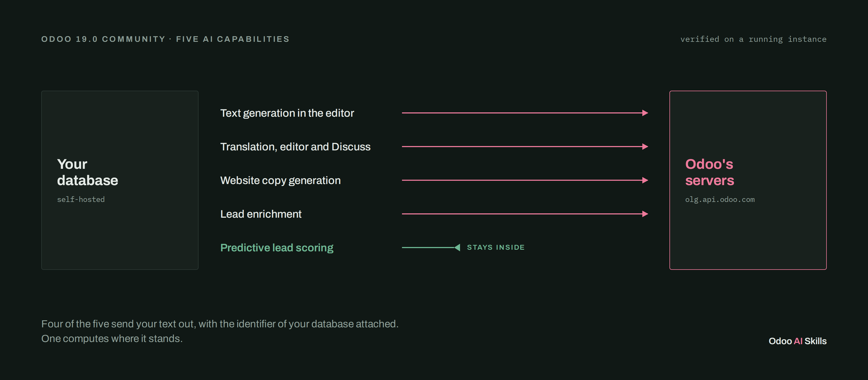868x380 pixels.
Task: Click 'Website copy generation' row
Action: click(x=280, y=180)
